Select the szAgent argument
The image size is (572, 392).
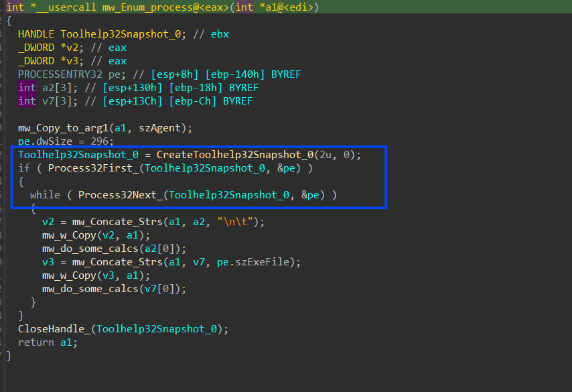160,128
